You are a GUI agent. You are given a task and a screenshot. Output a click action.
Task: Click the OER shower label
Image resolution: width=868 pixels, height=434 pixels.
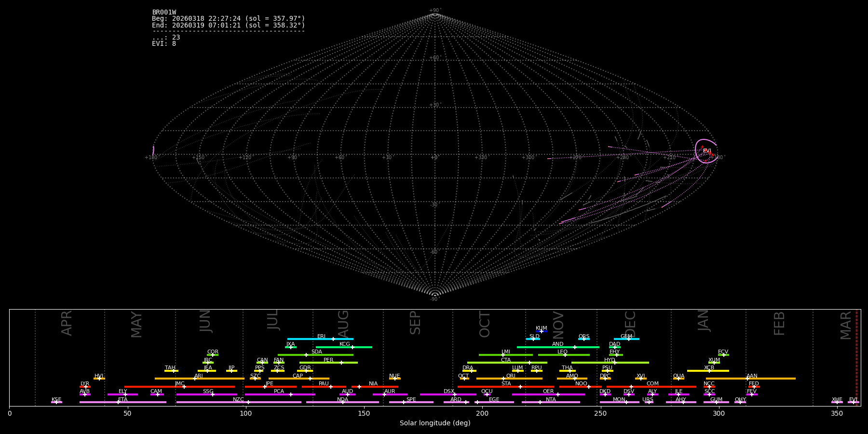[x=548, y=392]
